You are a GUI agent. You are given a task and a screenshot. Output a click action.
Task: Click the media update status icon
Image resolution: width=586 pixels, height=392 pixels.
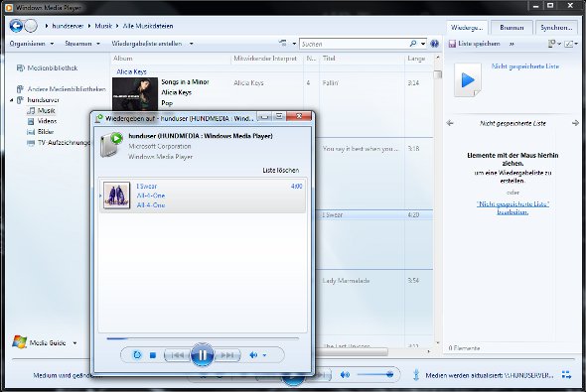pos(416,374)
